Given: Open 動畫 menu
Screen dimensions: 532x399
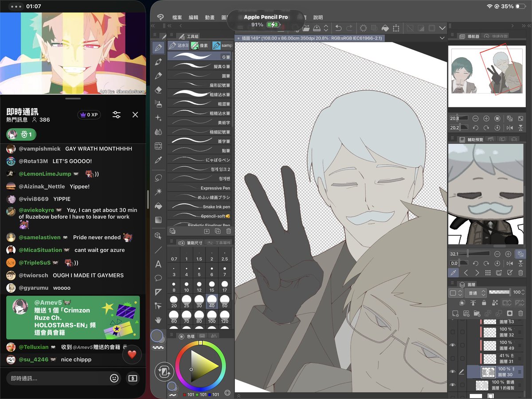Looking at the screenshot, I should pyautogui.click(x=210, y=17).
